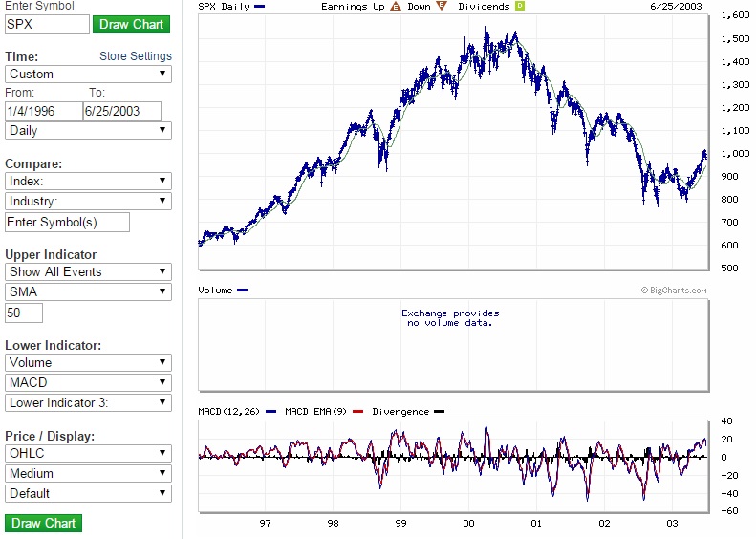Open the Custom time range dropdown
The image size is (756, 539).
(88, 74)
